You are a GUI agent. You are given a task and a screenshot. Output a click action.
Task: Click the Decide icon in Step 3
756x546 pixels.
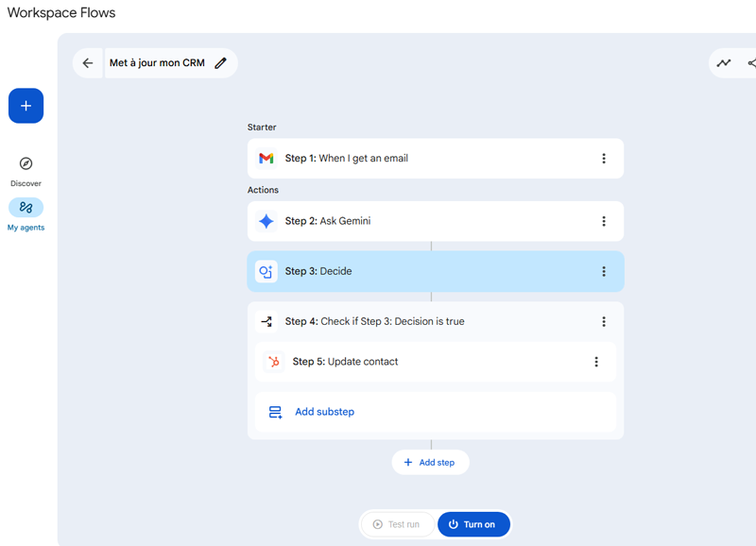(x=266, y=271)
